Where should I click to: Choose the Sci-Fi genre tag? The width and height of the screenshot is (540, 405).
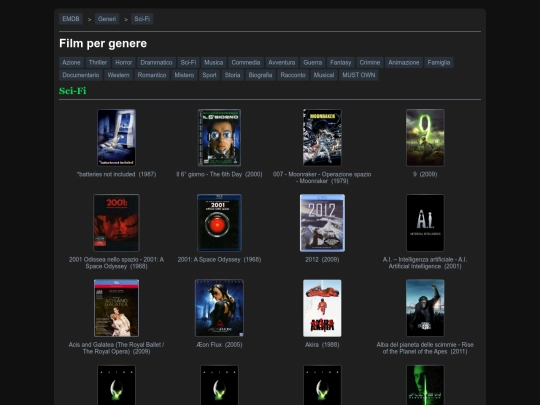[188, 63]
